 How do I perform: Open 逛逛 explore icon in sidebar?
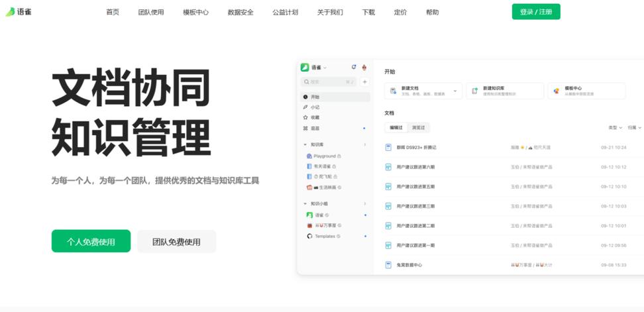305,129
